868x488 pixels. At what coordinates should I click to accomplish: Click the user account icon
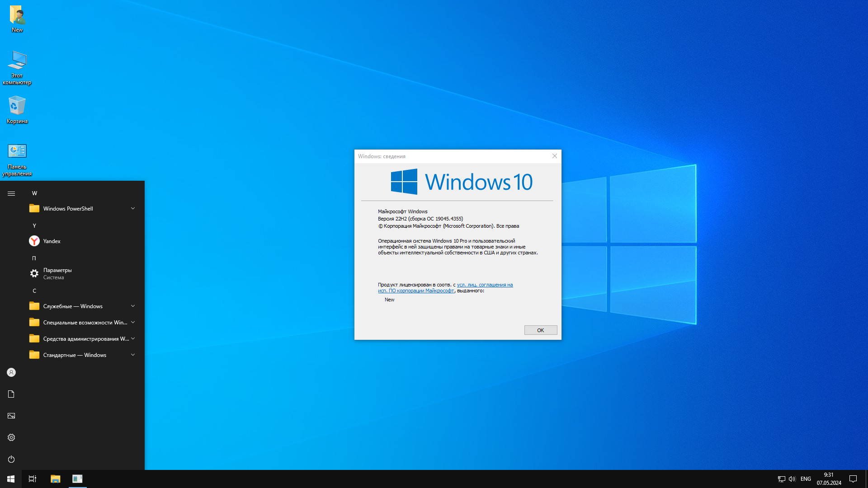click(11, 372)
